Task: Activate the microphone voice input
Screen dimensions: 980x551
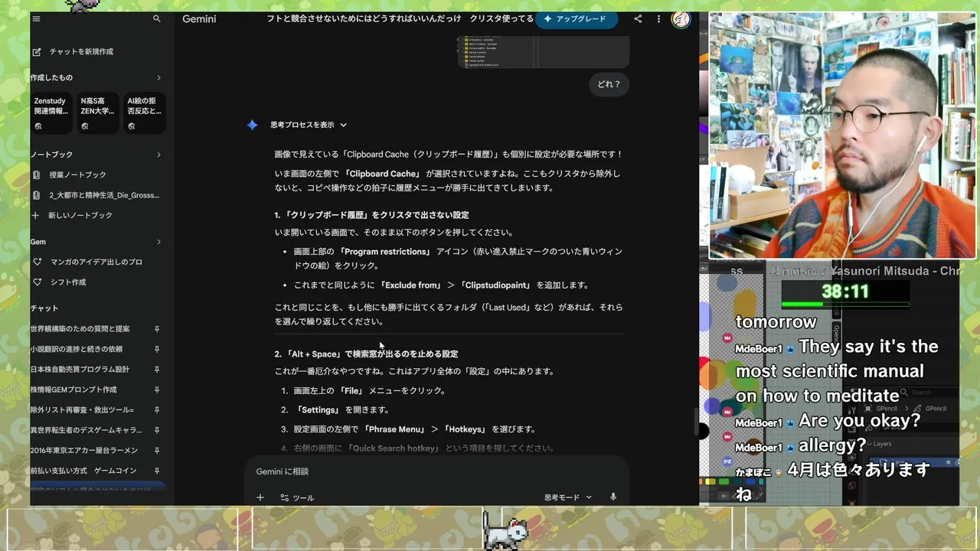Action: [x=613, y=497]
